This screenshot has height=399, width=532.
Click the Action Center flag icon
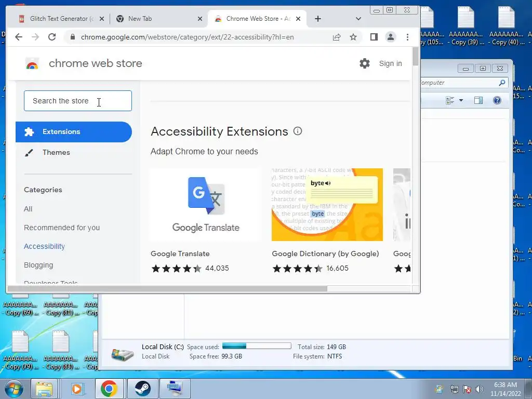467,389
